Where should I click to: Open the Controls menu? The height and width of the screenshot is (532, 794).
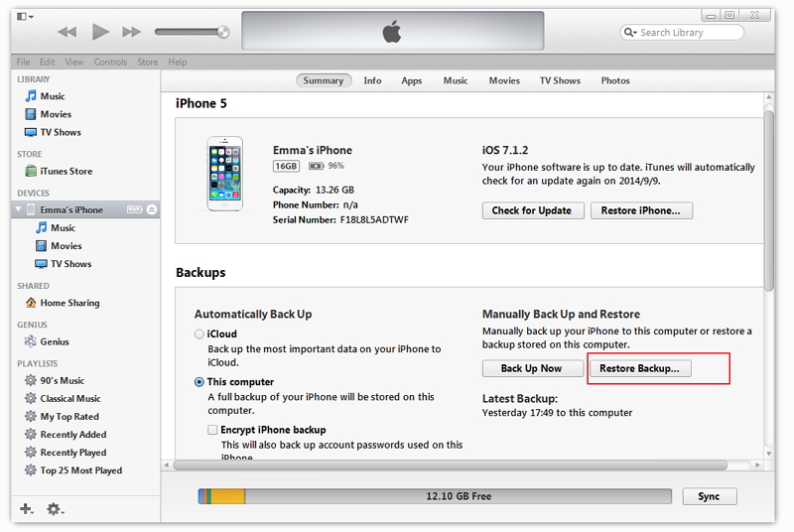point(110,62)
